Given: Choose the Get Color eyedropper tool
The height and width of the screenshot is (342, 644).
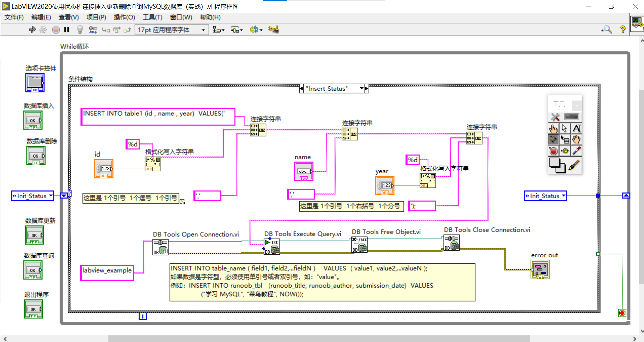Looking at the screenshot, I should click(x=577, y=151).
